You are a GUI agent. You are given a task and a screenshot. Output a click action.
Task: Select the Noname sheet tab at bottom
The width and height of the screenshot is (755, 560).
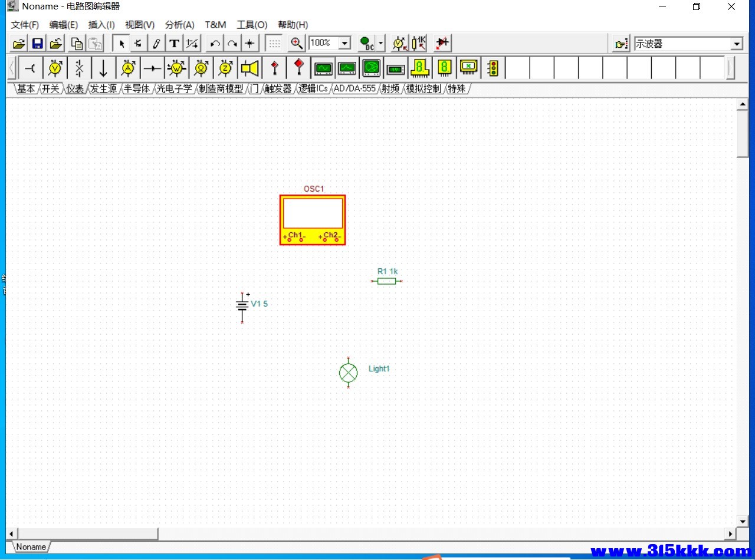(x=31, y=546)
